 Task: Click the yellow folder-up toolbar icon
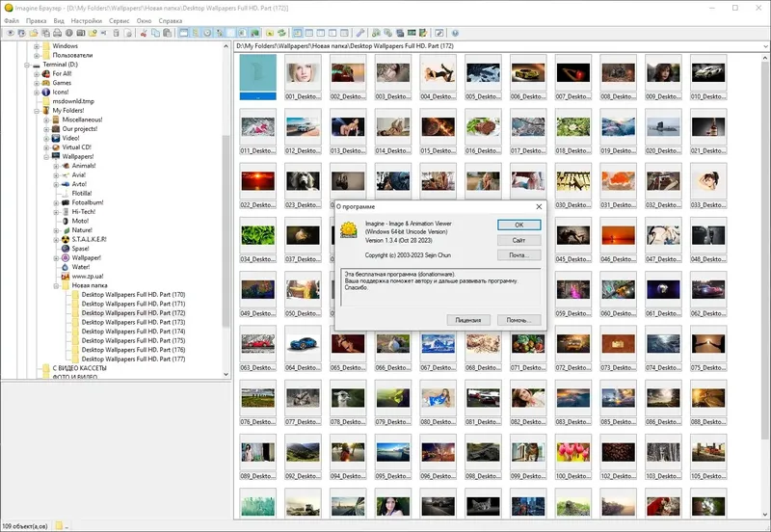(x=270, y=33)
